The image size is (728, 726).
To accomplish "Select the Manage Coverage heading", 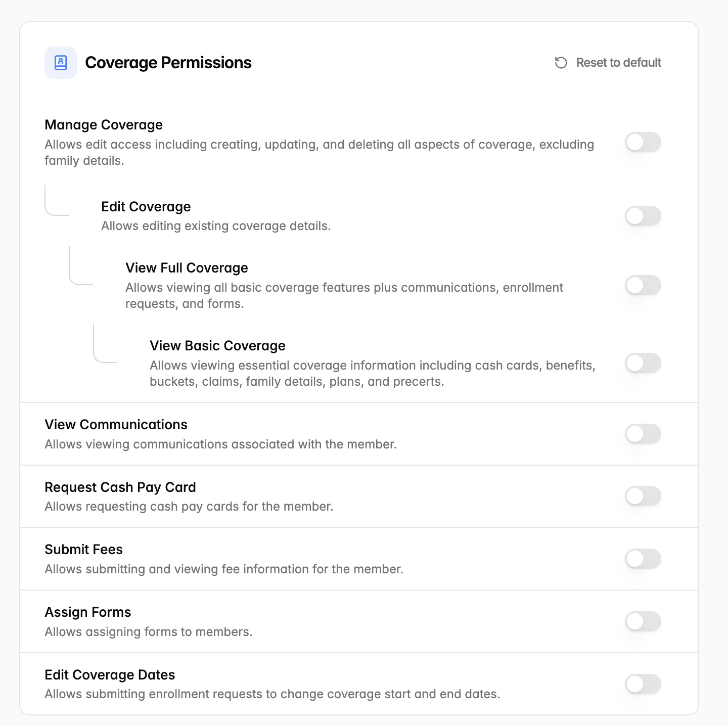I will click(104, 125).
